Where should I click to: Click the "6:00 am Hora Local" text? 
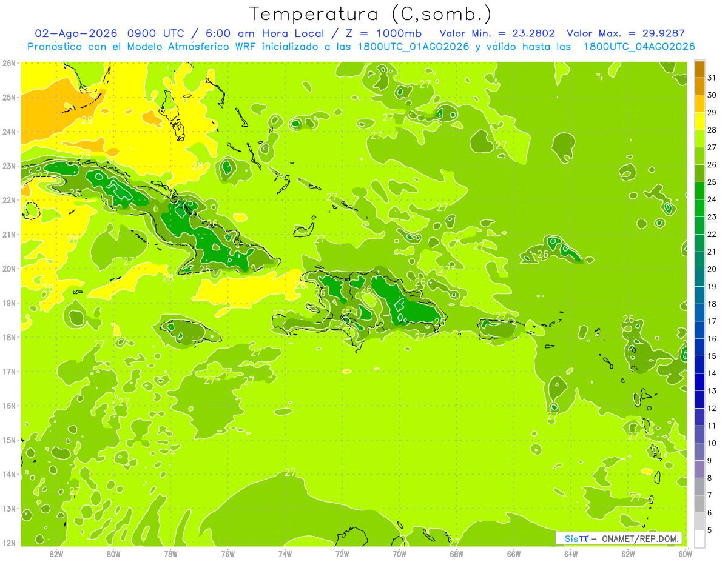(x=266, y=33)
